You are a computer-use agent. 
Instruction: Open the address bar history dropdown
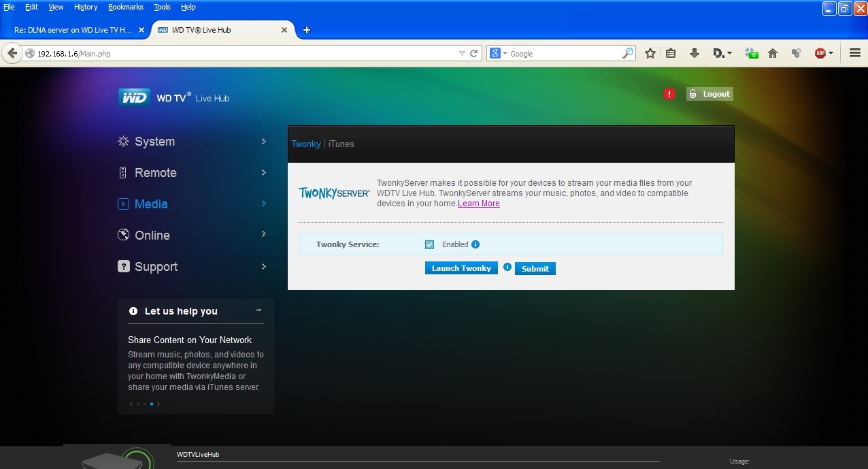[462, 53]
